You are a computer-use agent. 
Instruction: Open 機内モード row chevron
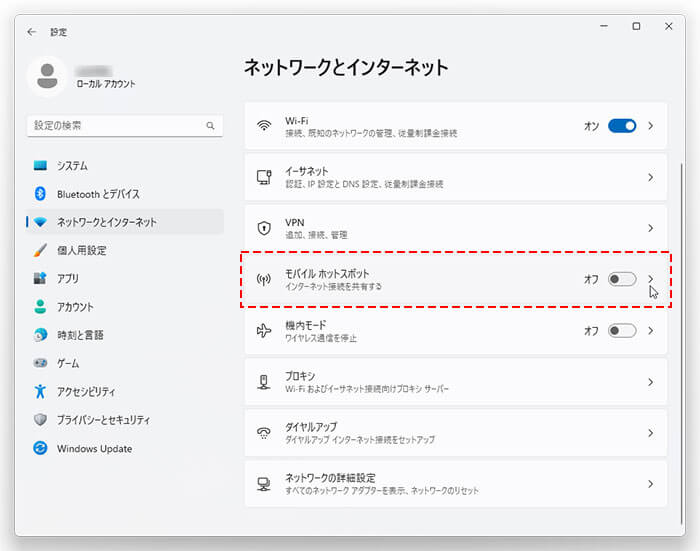pos(650,330)
